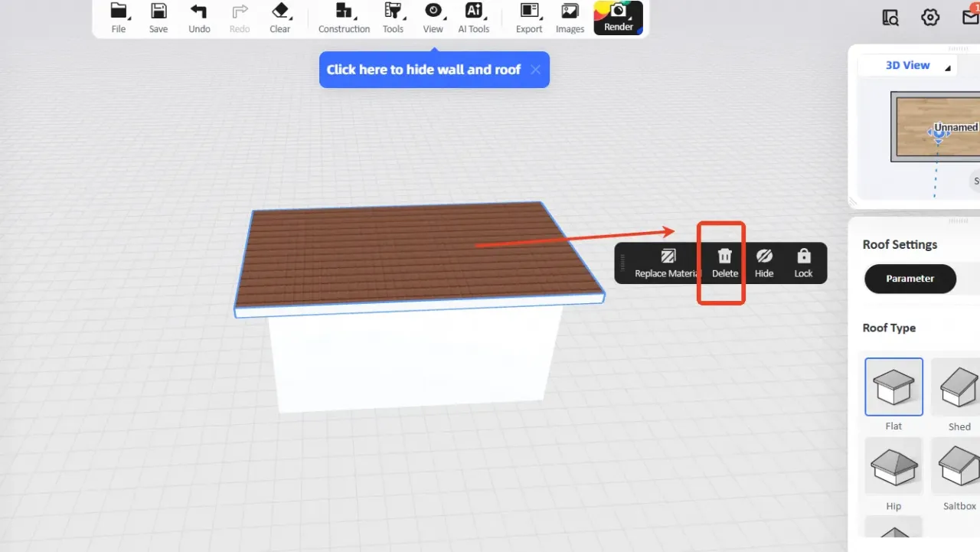Undo the last action
980x552 pixels.
(199, 18)
